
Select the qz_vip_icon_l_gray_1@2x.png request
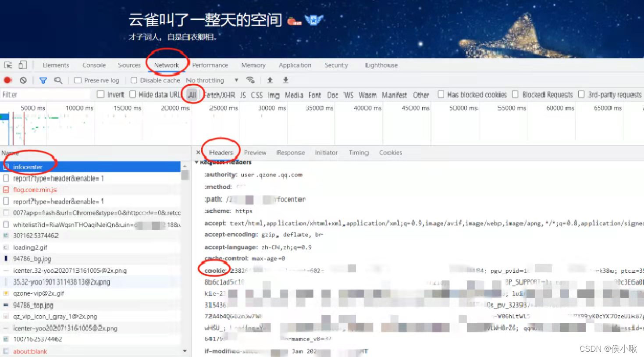click(x=90, y=316)
